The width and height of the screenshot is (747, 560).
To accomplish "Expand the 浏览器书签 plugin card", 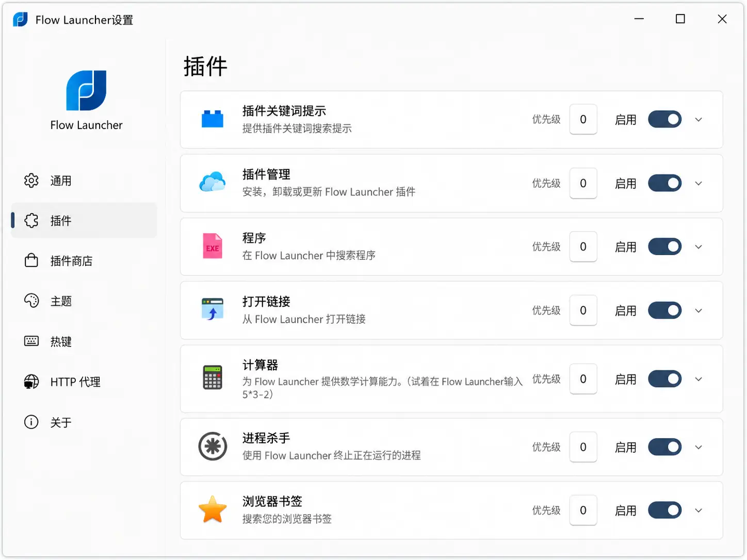I will [x=699, y=510].
